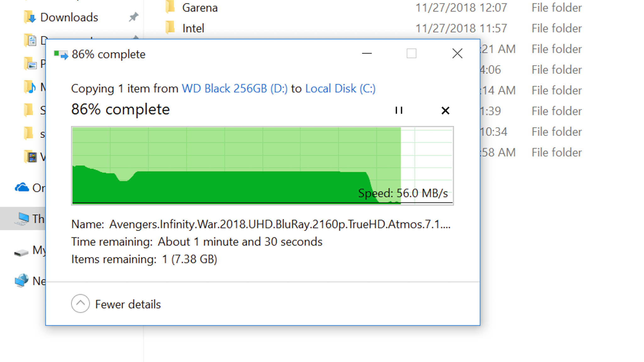Toggle the file copy pause state
This screenshot has width=644, height=362.
tap(398, 110)
